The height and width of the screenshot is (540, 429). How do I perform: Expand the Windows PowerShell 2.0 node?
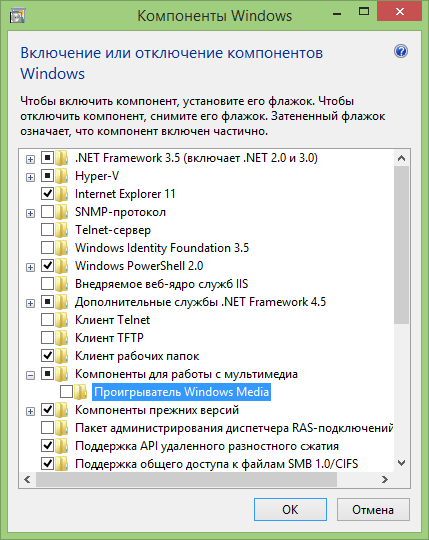(x=31, y=268)
